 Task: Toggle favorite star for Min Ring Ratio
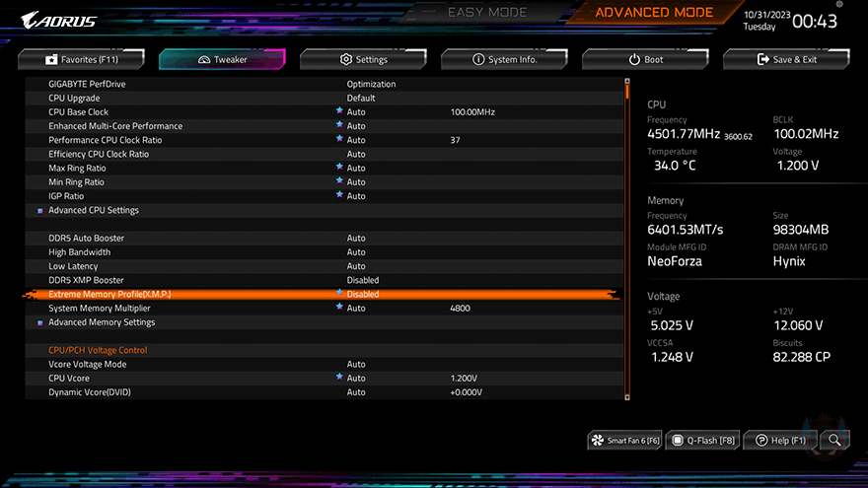(339, 181)
